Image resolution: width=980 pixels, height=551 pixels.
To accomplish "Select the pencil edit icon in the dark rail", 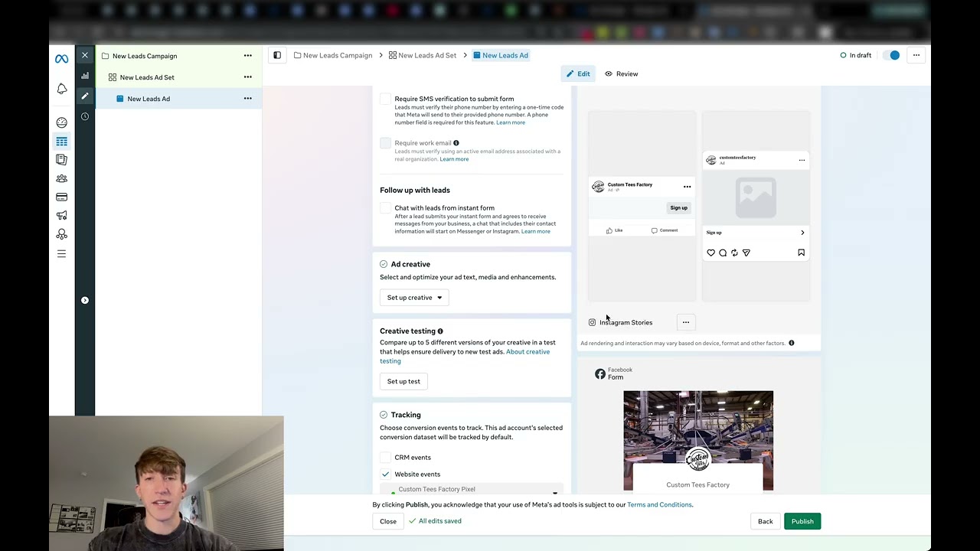I will coord(85,96).
